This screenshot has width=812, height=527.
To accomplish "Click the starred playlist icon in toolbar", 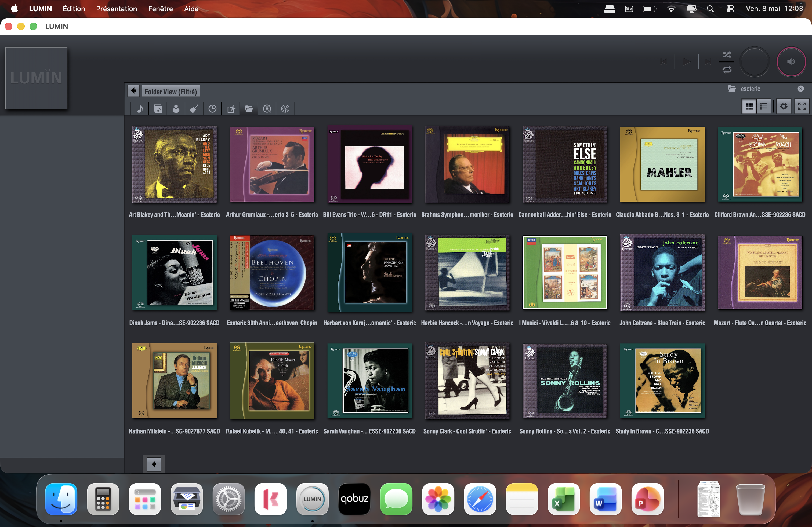I will (x=231, y=109).
